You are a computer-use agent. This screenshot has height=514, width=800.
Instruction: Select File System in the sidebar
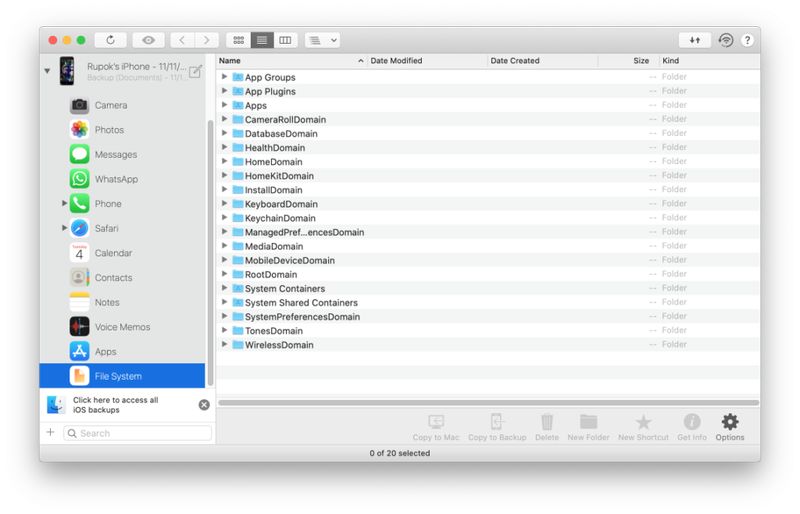tap(122, 376)
